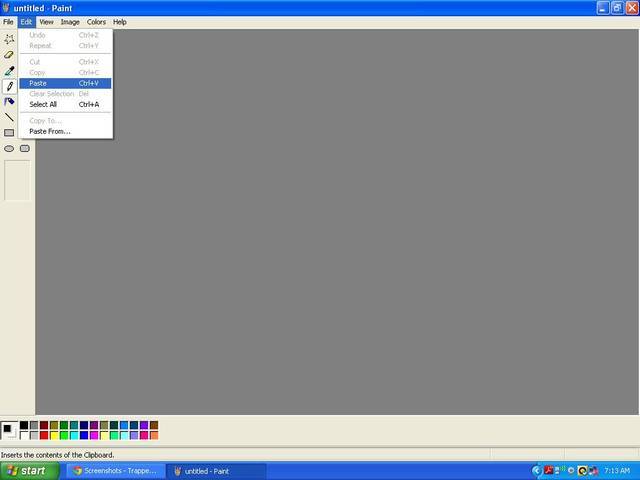Pick the dark red color swatch
The image size is (640, 480).
coord(44,425)
